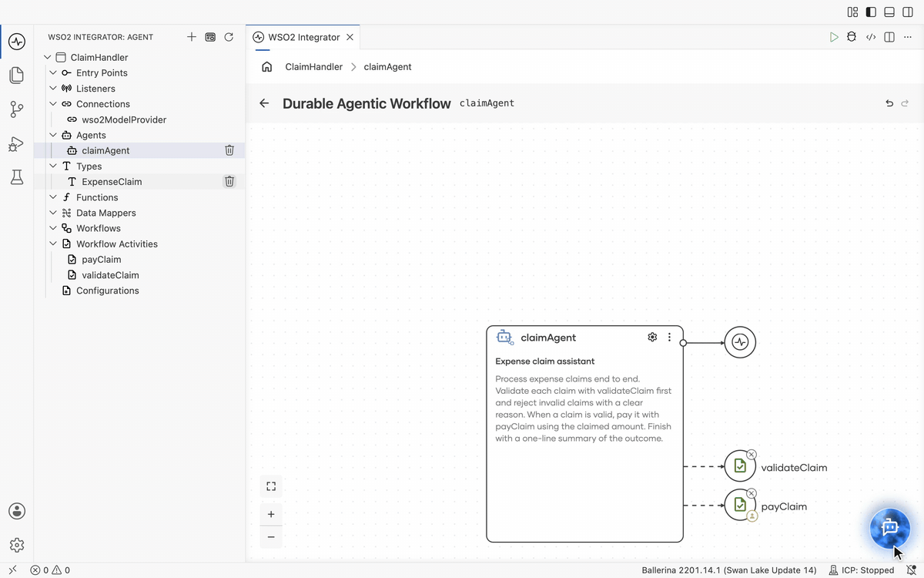The width and height of the screenshot is (924, 578).
Task: Refresh the WSO2 Integrator project tree
Action: click(229, 37)
